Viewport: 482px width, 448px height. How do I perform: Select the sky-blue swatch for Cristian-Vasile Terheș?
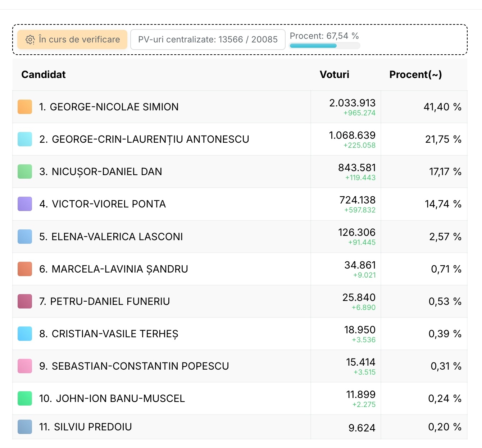(25, 334)
